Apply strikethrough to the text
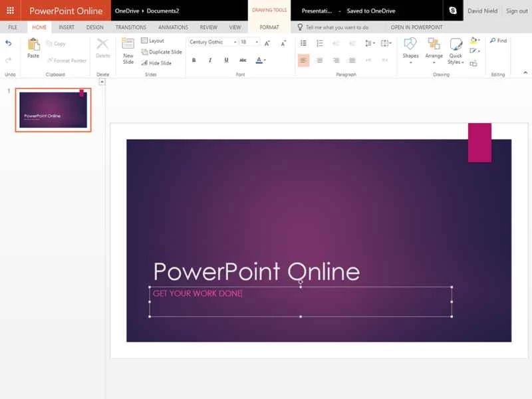The image size is (532, 399). click(x=243, y=60)
